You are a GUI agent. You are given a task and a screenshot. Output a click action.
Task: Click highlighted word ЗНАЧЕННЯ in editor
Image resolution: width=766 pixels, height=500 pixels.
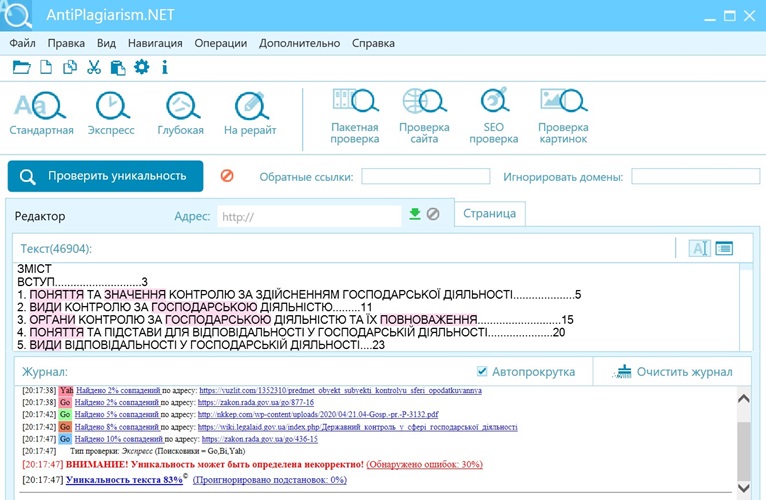[135, 295]
